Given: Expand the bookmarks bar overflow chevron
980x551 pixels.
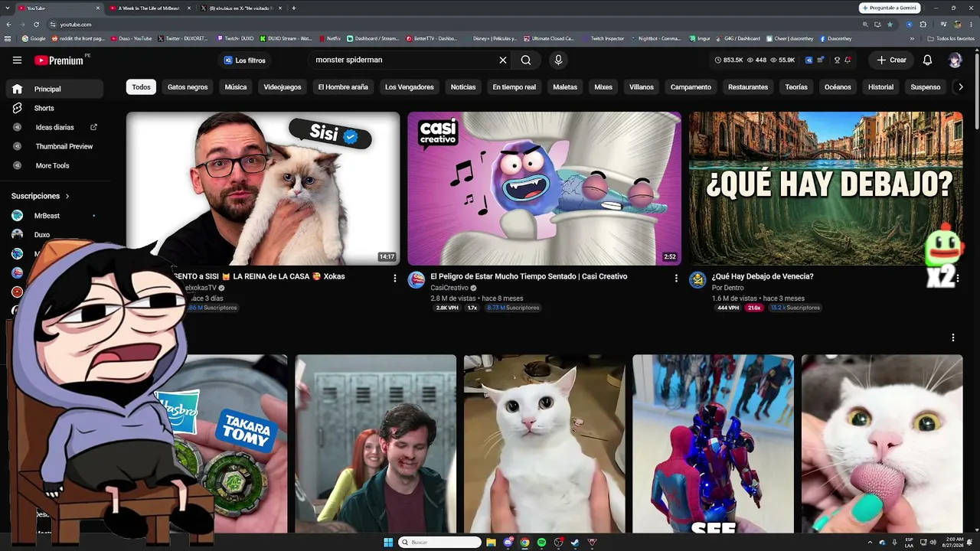Looking at the screenshot, I should coord(912,38).
